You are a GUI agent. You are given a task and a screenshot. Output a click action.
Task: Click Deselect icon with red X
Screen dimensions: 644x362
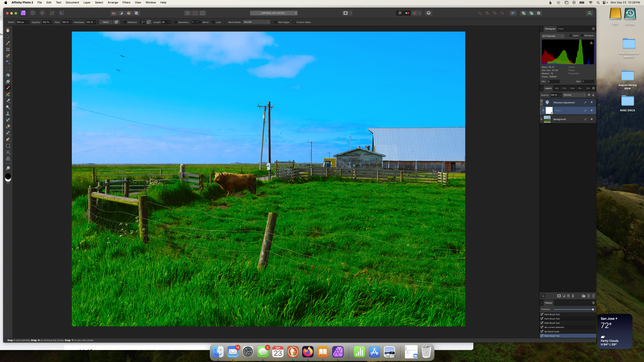click(x=195, y=13)
